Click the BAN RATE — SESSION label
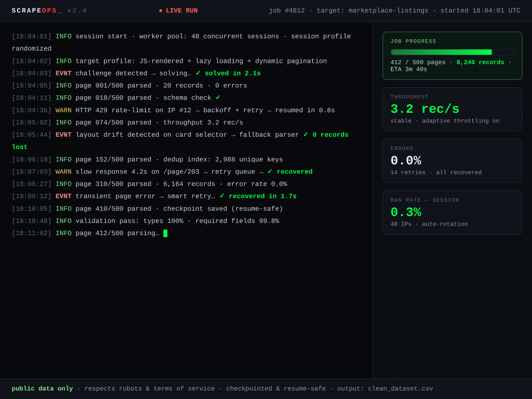Viewport: 532px width, 399px height. [425, 200]
